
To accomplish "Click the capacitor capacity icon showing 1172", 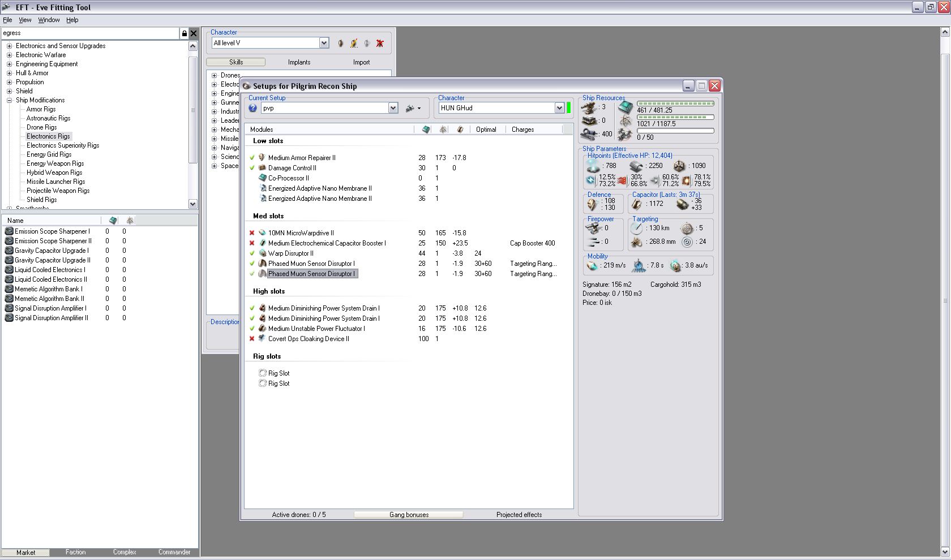I will (x=637, y=204).
